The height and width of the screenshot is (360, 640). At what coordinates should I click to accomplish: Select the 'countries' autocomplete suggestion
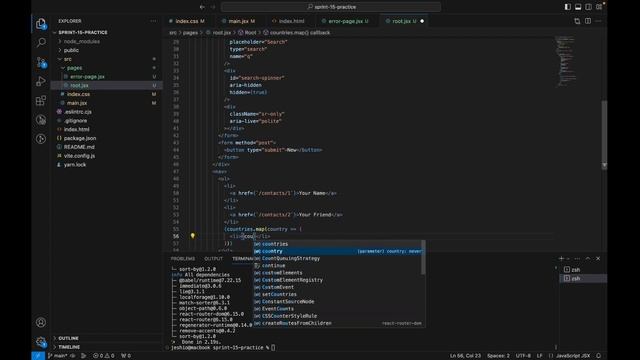(x=337, y=244)
